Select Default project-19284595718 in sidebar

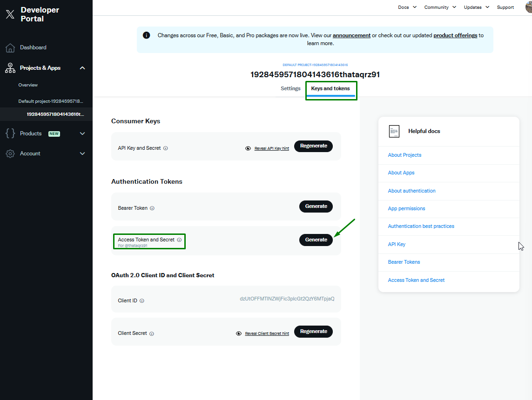point(51,101)
